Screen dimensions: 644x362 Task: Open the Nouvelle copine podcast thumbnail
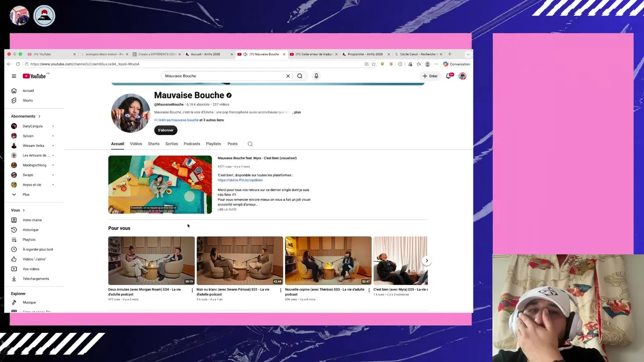pyautogui.click(x=329, y=260)
